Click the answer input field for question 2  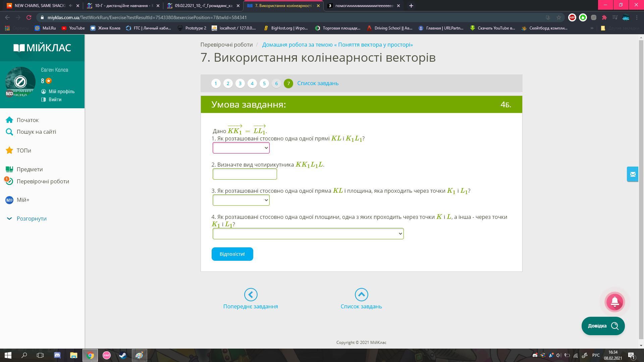click(245, 174)
